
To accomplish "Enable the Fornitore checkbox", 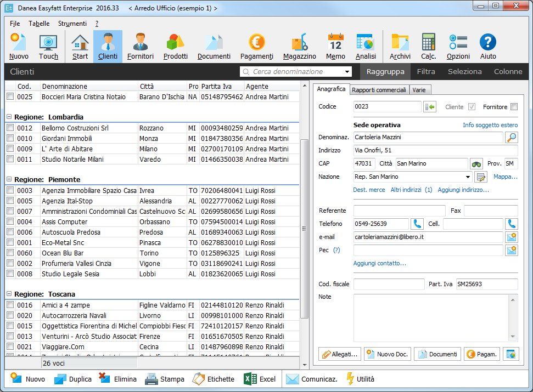I will pyautogui.click(x=514, y=107).
